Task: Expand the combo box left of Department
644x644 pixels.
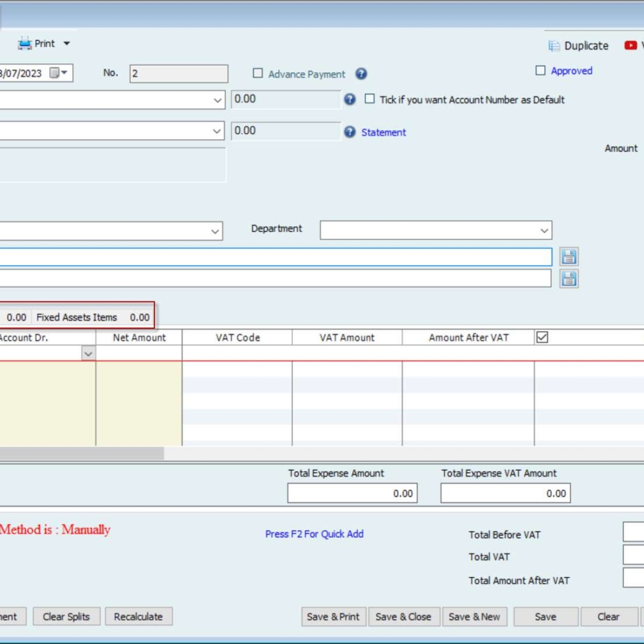Action: tap(215, 231)
